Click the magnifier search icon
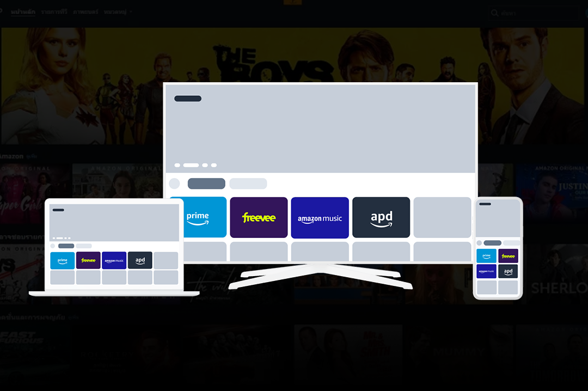Viewport: 588px width, 391px height. click(494, 13)
